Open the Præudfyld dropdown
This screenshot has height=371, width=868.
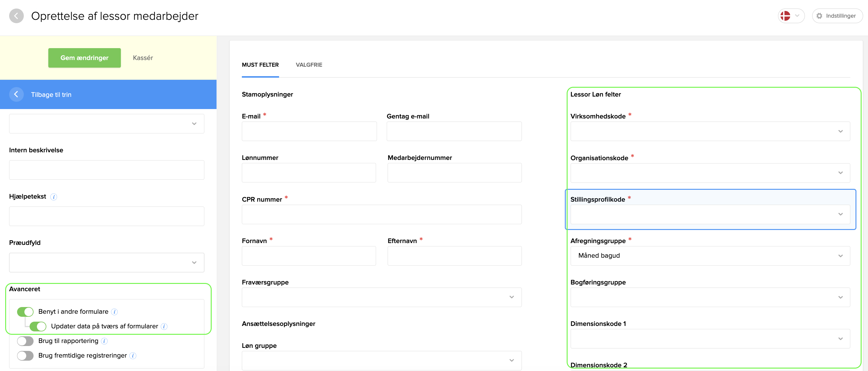[x=106, y=263]
